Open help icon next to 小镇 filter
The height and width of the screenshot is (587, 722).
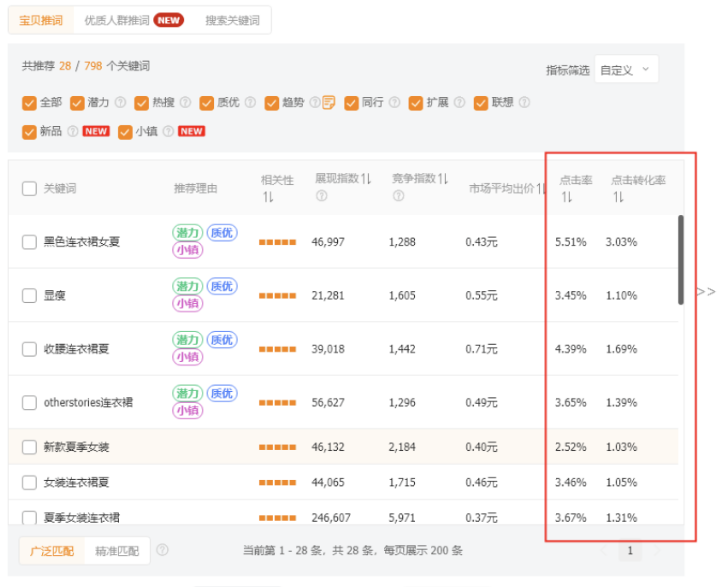tap(169, 131)
